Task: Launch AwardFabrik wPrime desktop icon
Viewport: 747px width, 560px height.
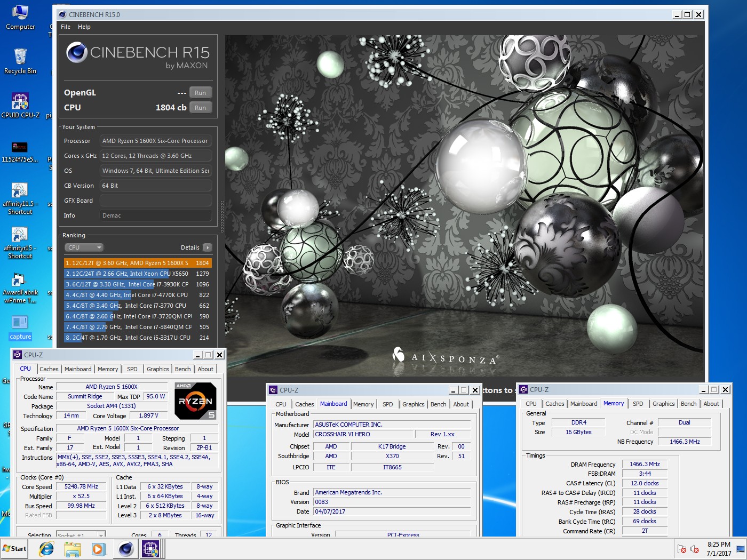Action: coord(20,288)
